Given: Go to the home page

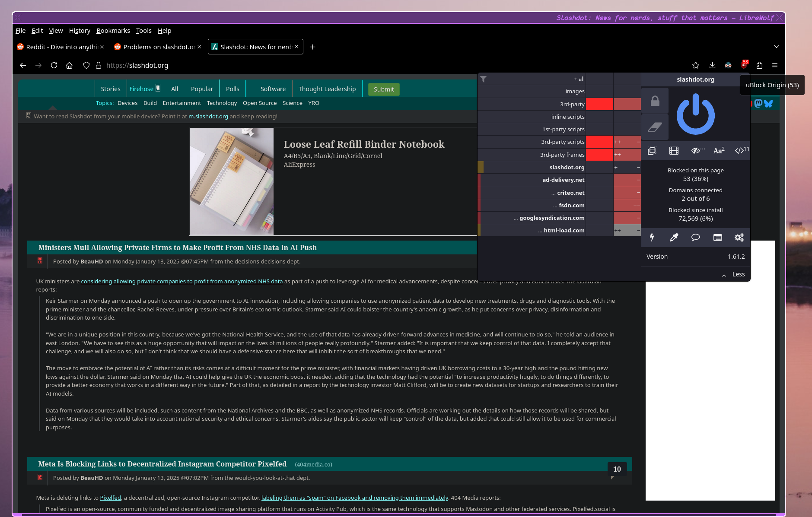Looking at the screenshot, I should tap(69, 65).
